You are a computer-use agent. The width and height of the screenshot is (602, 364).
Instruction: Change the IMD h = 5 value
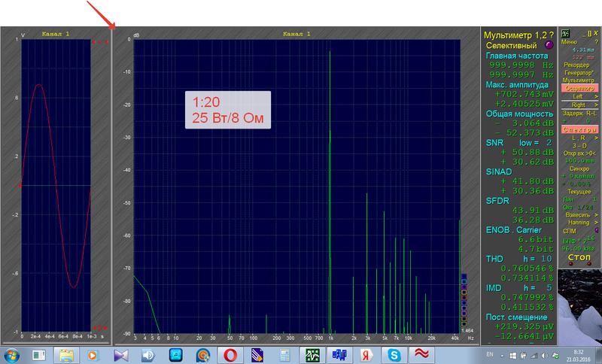click(538, 288)
